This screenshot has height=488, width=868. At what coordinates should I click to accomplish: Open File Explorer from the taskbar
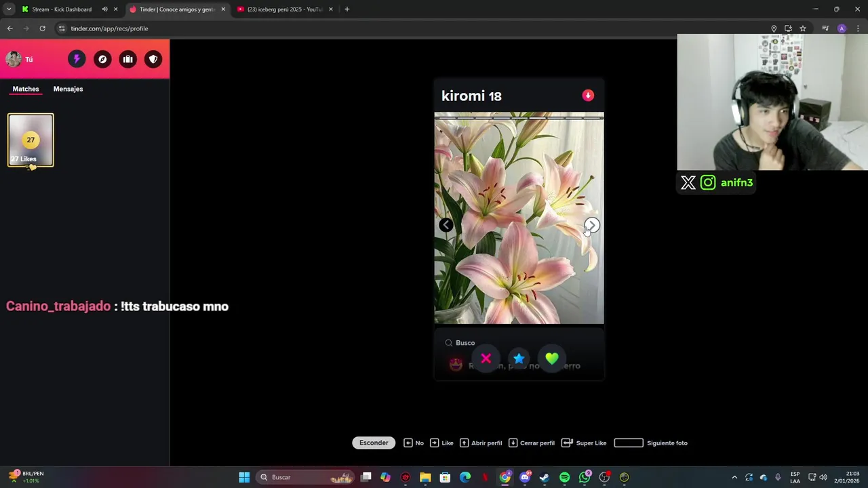[x=425, y=477]
